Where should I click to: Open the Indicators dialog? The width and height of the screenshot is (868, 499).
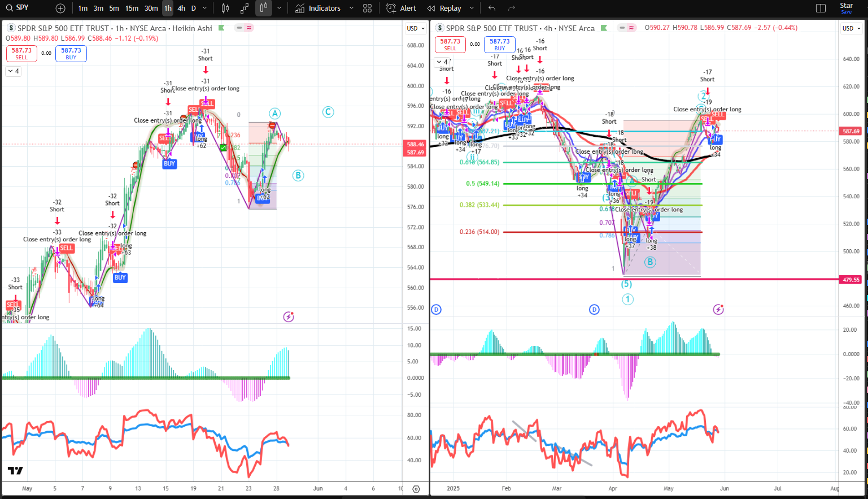318,8
